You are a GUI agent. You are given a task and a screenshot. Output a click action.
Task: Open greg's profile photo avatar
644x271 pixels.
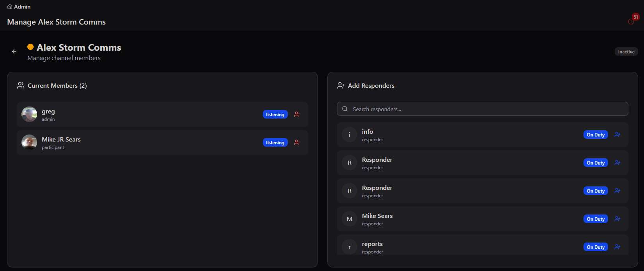[x=29, y=114]
